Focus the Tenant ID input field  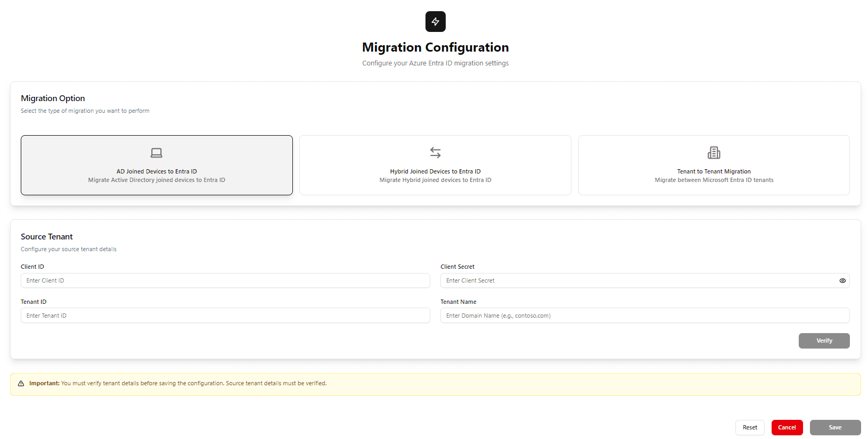point(225,316)
